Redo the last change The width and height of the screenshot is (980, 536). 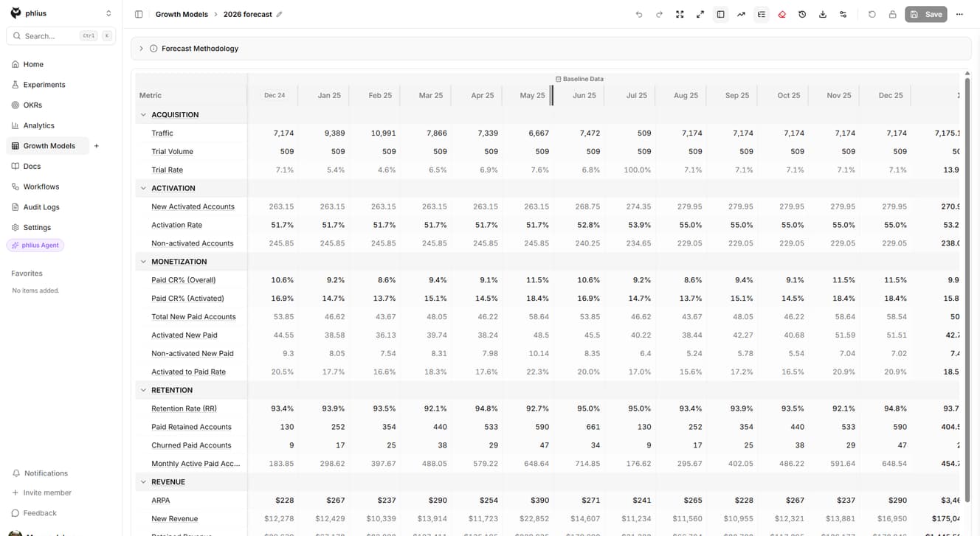click(x=659, y=14)
